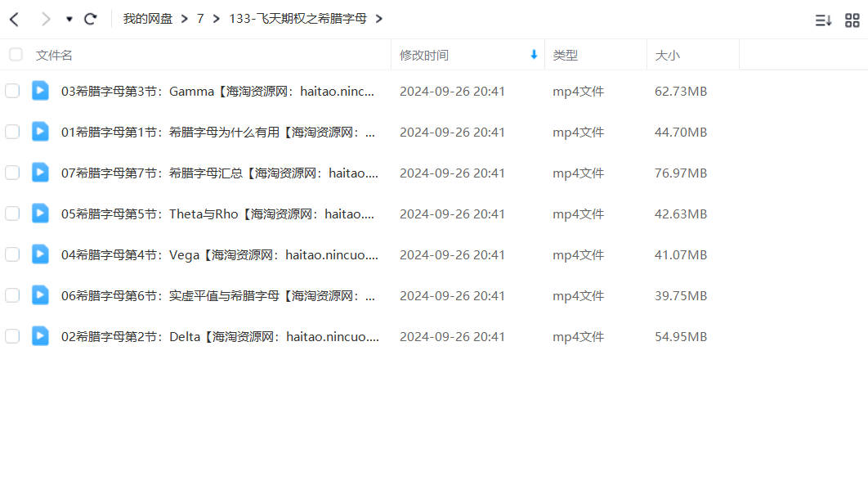Select file name 04希腊字母第4节：Vega
The image size is (868, 490).
click(220, 255)
